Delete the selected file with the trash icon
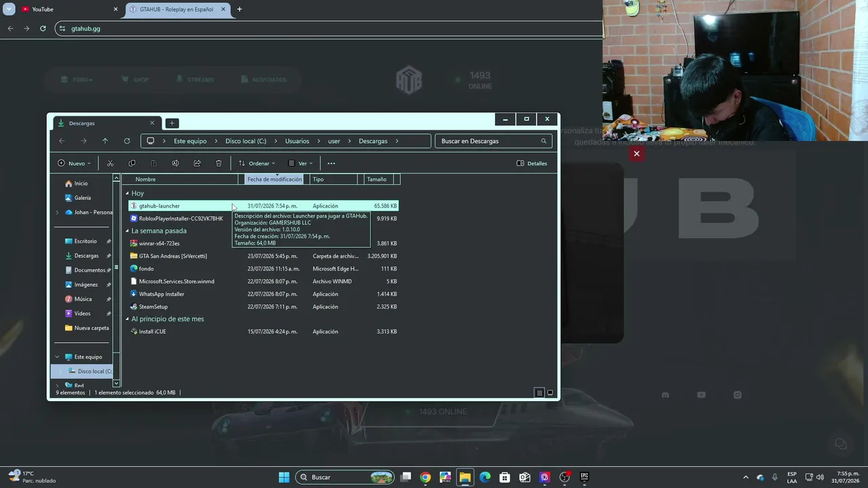The width and height of the screenshot is (868, 488). [x=218, y=163]
